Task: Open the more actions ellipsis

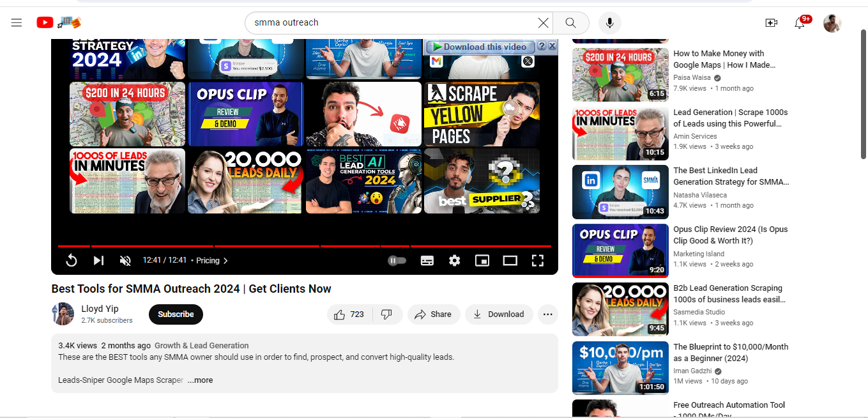Action: click(547, 314)
